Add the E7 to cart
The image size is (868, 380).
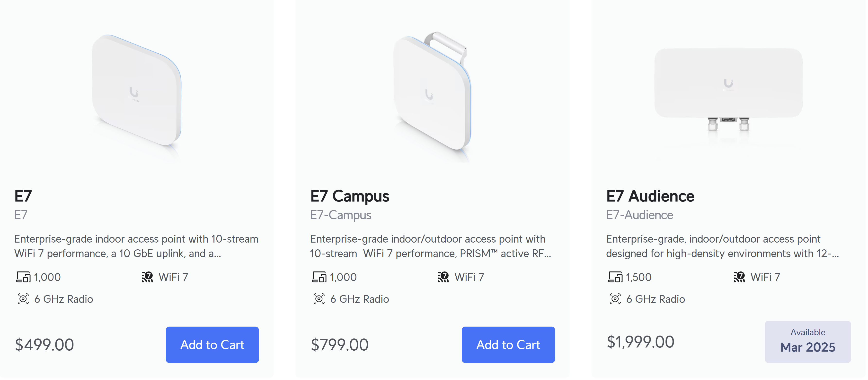[212, 345]
